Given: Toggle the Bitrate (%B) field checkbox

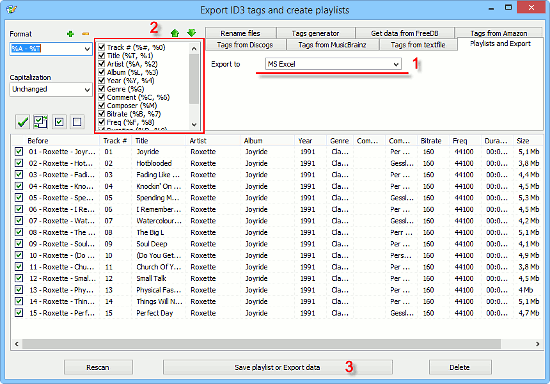Looking at the screenshot, I should (x=102, y=114).
